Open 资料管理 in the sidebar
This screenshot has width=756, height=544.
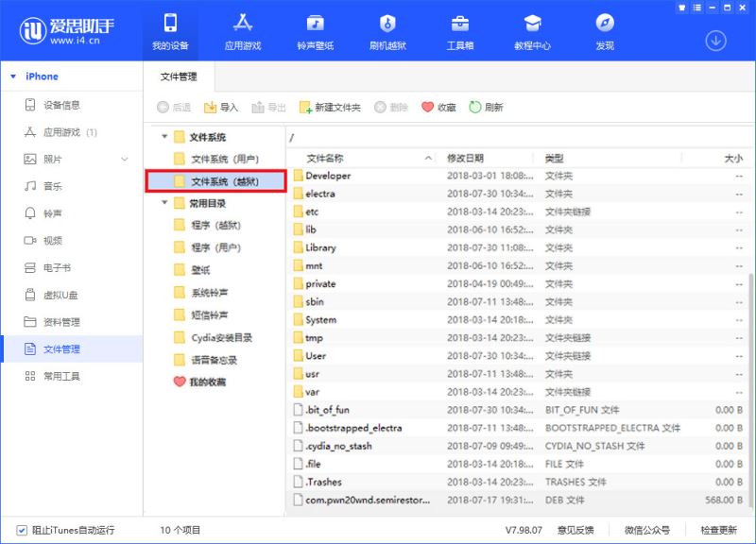tap(73, 322)
